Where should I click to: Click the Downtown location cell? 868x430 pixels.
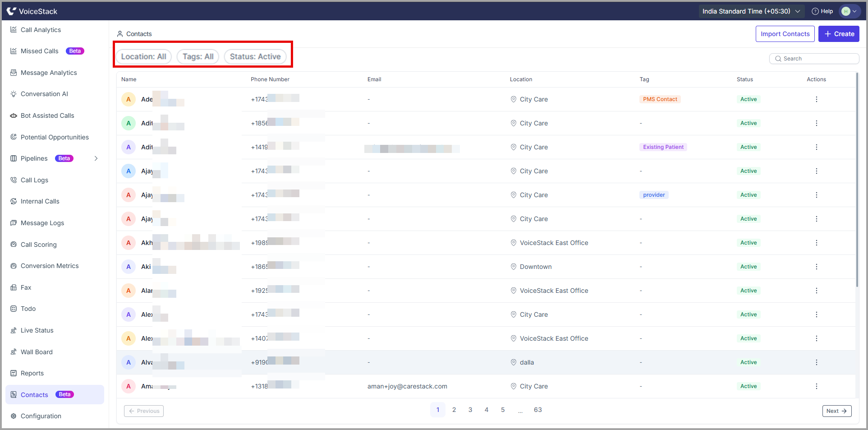click(x=531, y=267)
